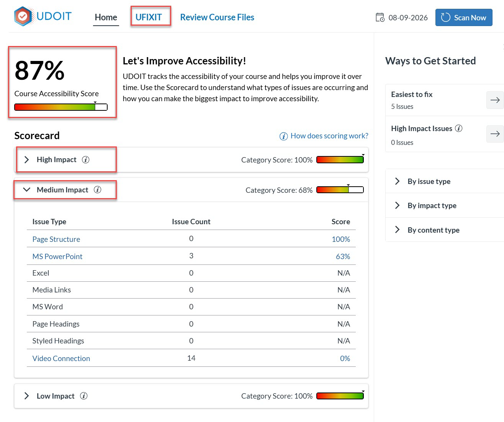Expand the High Impact scorecard section

[x=26, y=160]
